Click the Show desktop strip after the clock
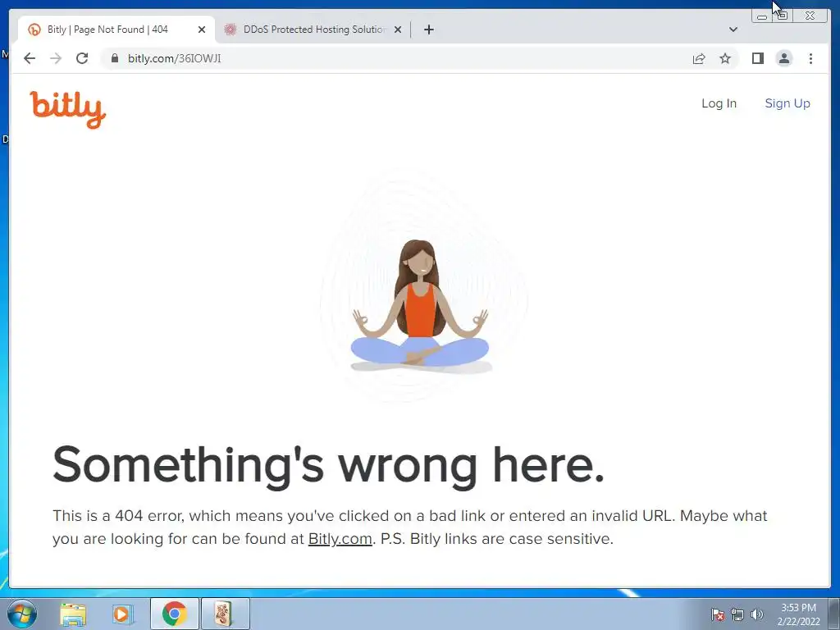This screenshot has width=840, height=630. [834, 614]
